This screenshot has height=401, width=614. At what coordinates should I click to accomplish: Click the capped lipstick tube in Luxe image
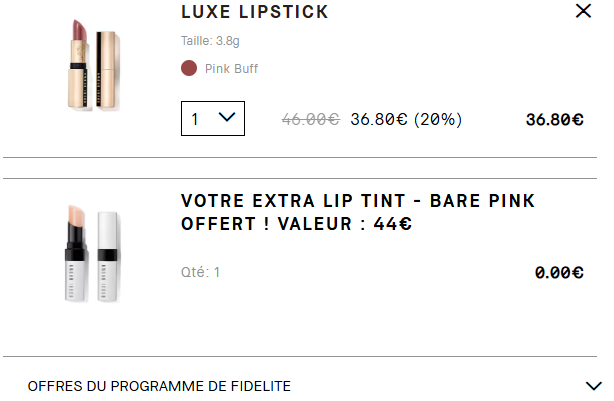pos(108,70)
